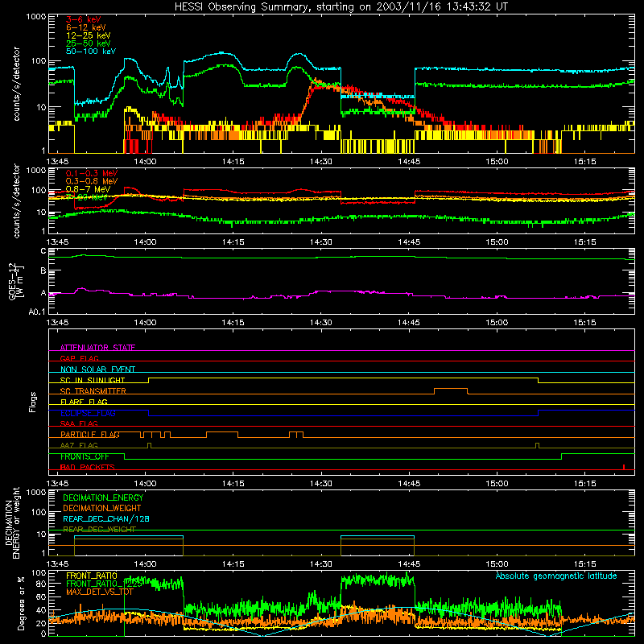The image size is (644, 644).
Task: Click the GOES-12 axis label
Action: 15,281
